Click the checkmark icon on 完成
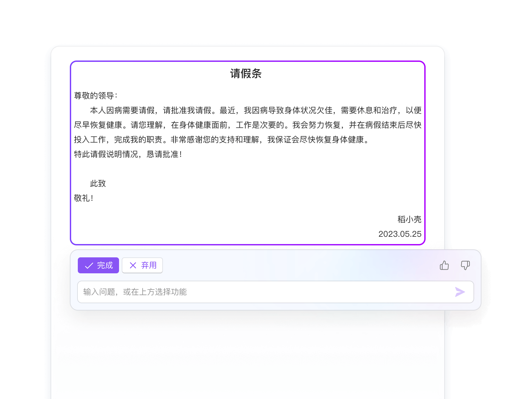Screen dimensions: 532x399 point(89,266)
